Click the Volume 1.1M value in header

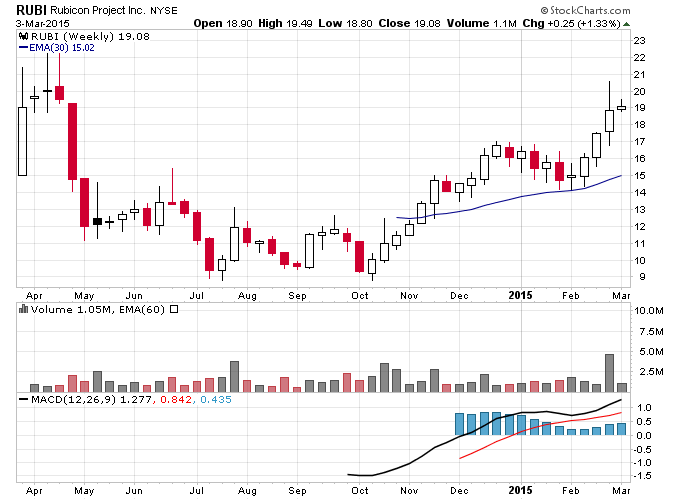coord(481,23)
